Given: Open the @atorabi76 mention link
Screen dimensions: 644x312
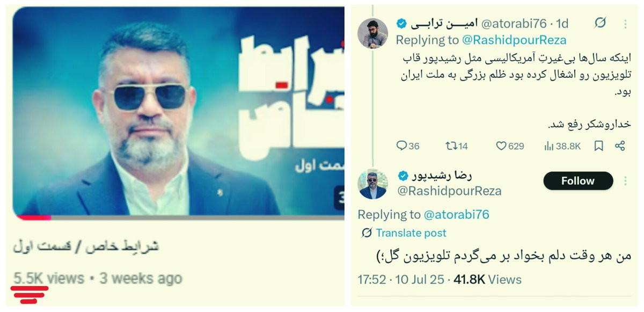Looking at the screenshot, I should pos(457,215).
